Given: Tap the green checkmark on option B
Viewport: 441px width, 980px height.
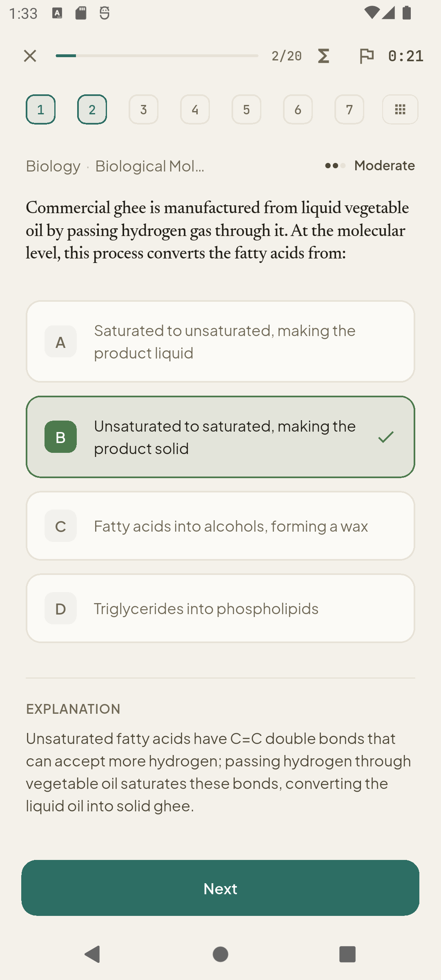Looking at the screenshot, I should tap(386, 437).
